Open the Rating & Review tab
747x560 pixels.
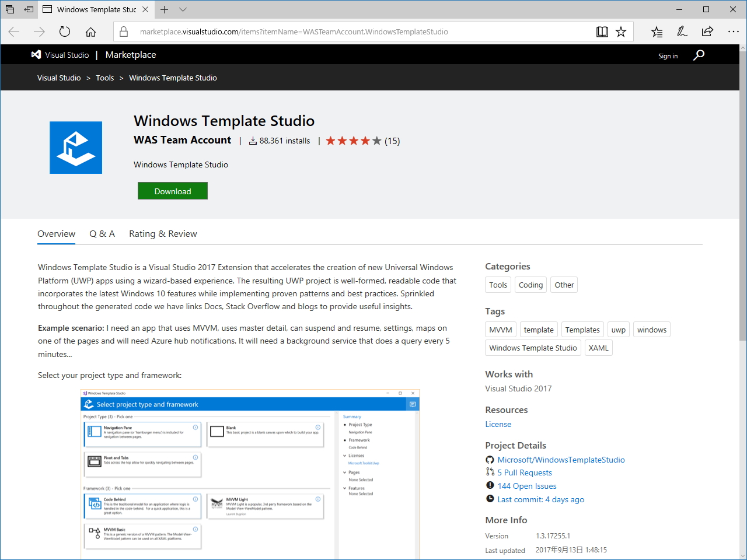coord(163,233)
